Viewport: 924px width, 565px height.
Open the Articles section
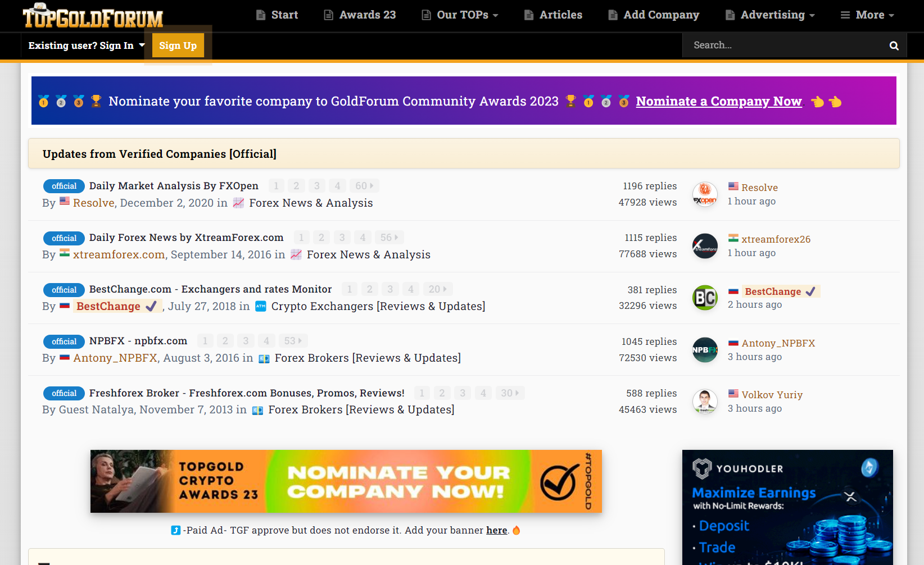(554, 15)
